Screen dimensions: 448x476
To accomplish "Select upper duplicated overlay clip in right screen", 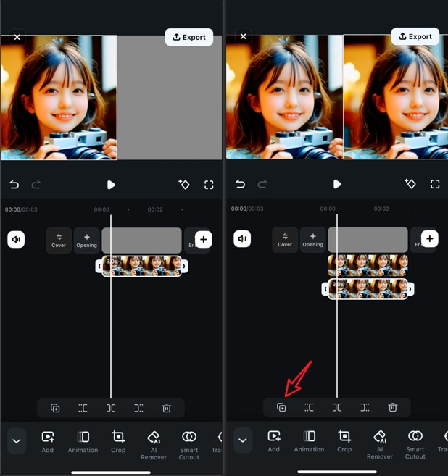I will coord(368,264).
